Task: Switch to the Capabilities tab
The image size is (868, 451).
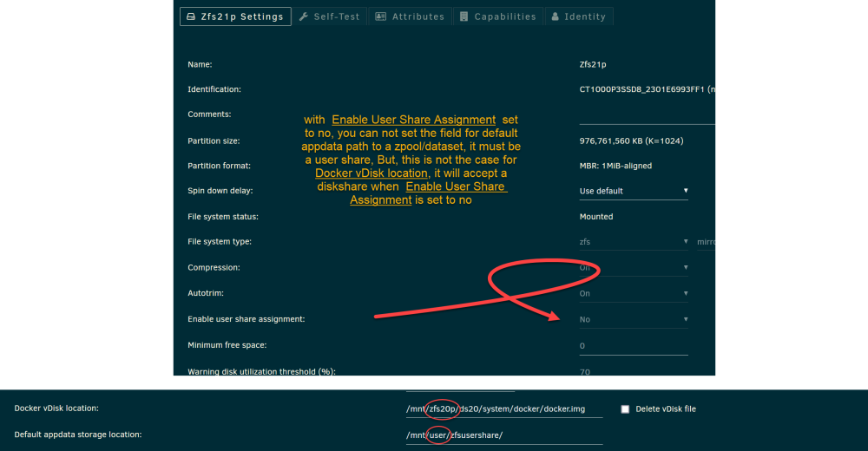Action: [497, 16]
